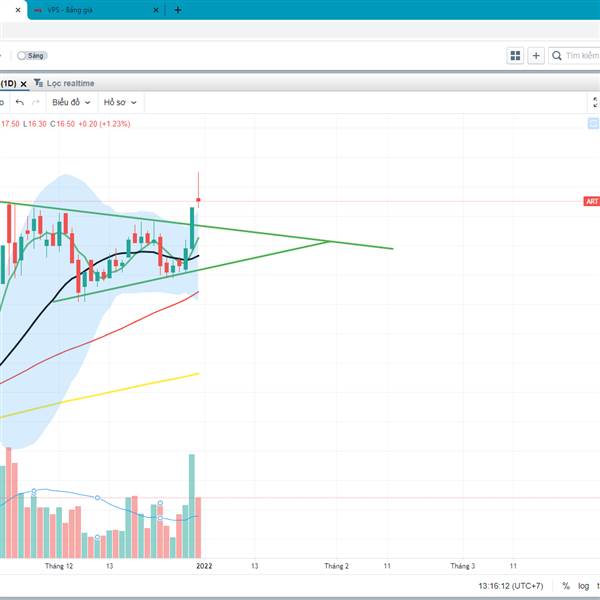The image size is (600, 600).
Task: Toggle chart fullscreen mode
Action: point(595,102)
